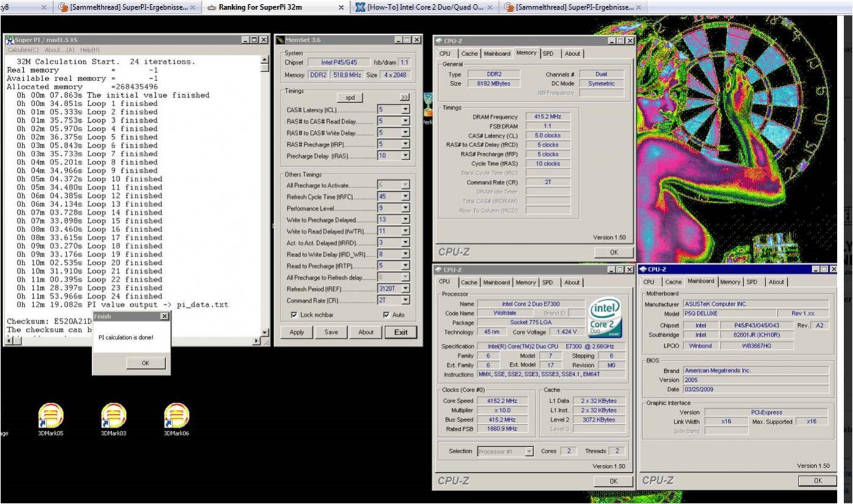The image size is (853, 504).
Task: Open the CAS# Latency (tCL) dropdown
Action: pyautogui.click(x=406, y=110)
